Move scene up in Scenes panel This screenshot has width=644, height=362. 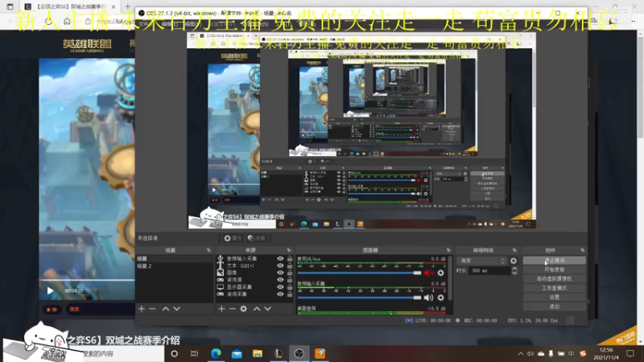pyautogui.click(x=166, y=309)
